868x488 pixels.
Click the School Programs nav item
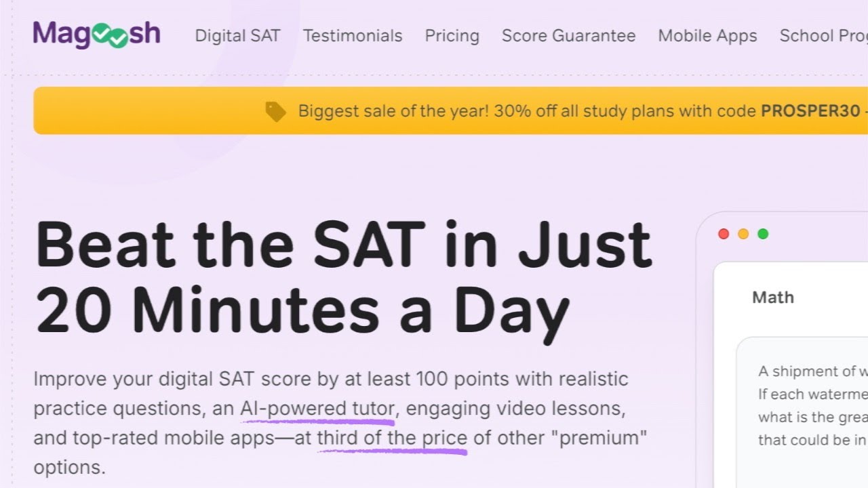click(x=823, y=36)
